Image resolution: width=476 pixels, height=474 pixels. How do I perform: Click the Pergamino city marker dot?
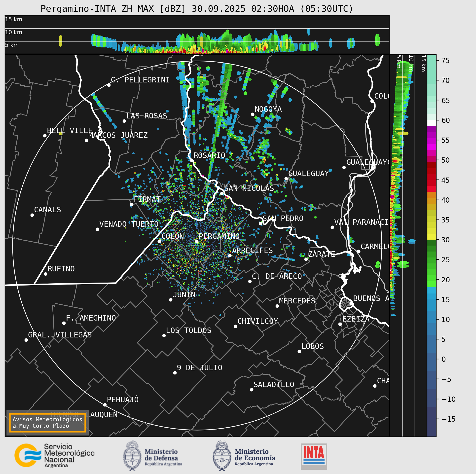click(x=197, y=241)
